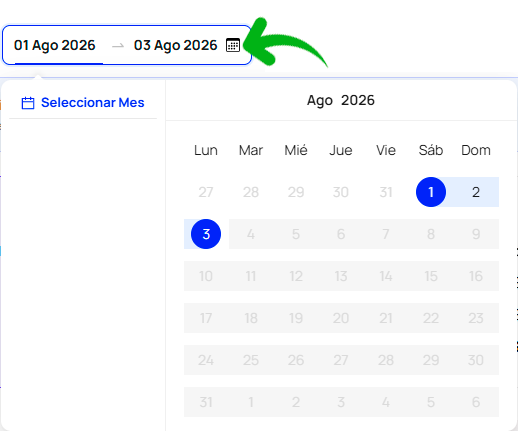Pick day 20 in August grid
Image resolution: width=518 pixels, height=431 pixels.
pyautogui.click(x=341, y=318)
